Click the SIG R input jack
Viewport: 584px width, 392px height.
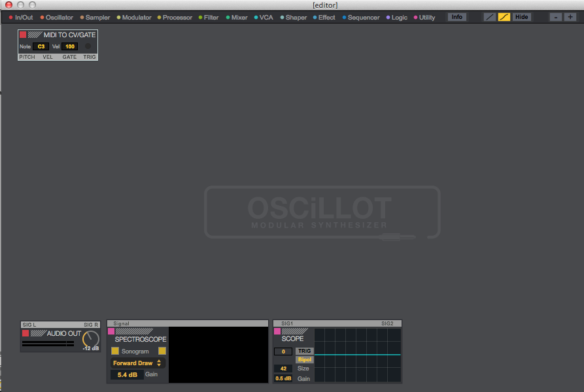[x=91, y=325]
